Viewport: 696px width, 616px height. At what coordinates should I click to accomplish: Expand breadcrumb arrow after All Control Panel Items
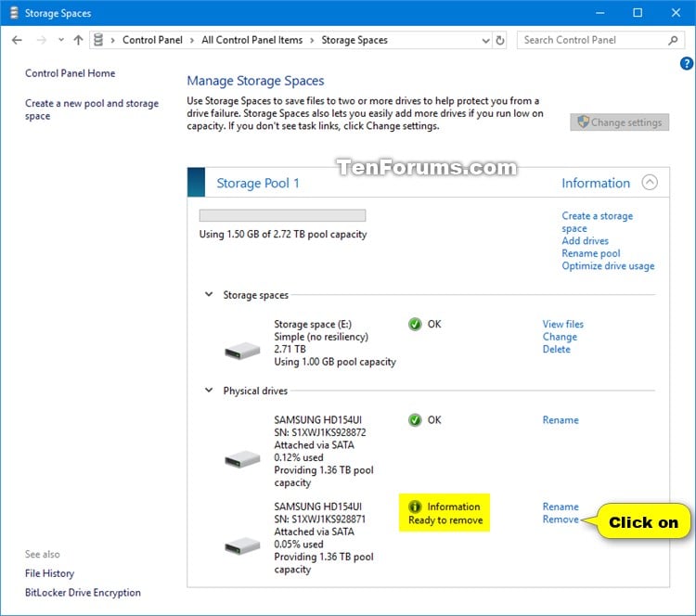coord(312,41)
